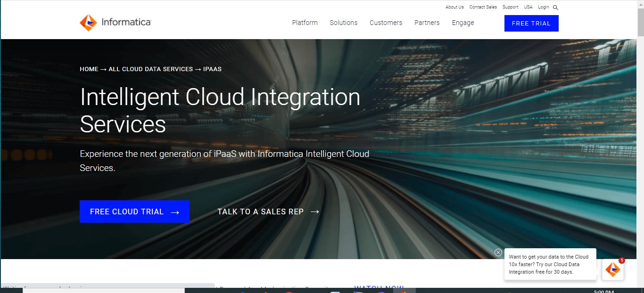Click the 'Experience the next generation of iPaaS' paragraph

[x=224, y=161]
